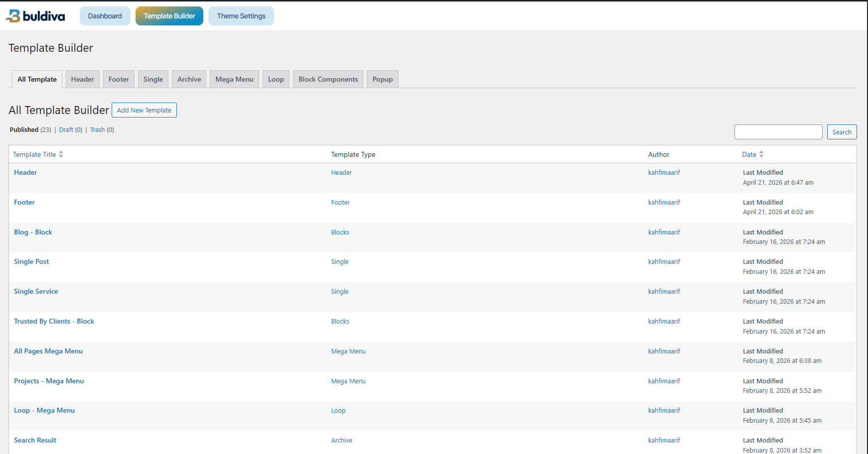Filter by Draft templates
The width and height of the screenshot is (868, 454).
pyautogui.click(x=66, y=129)
